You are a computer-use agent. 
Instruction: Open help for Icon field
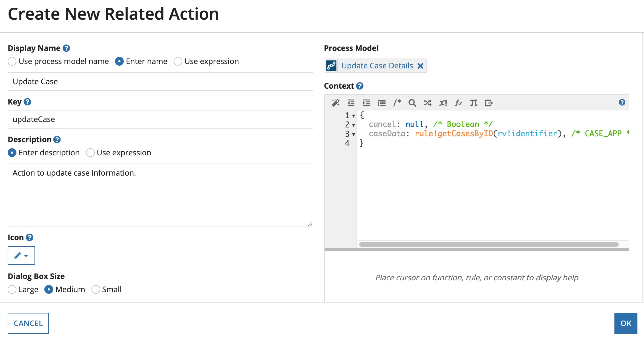(30, 237)
